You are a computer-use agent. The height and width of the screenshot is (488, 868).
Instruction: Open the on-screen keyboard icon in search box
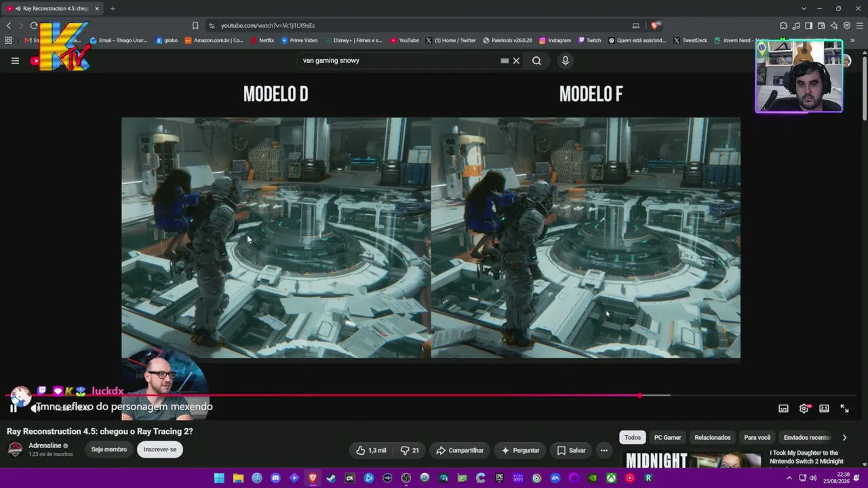pos(505,60)
